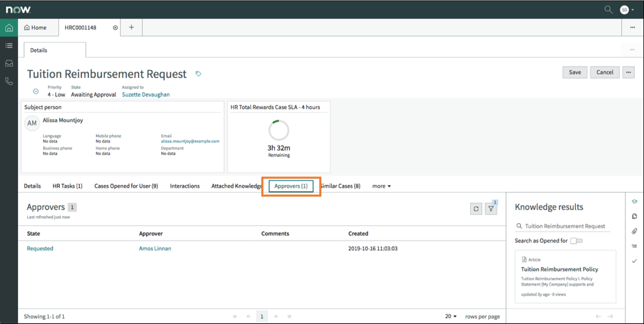Open the list panel icon on right rail

(634, 246)
